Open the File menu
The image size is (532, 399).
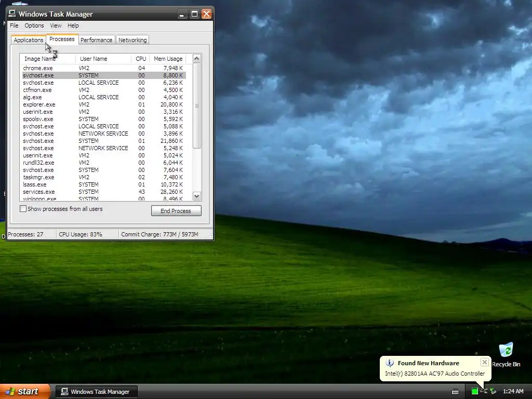tap(14, 25)
